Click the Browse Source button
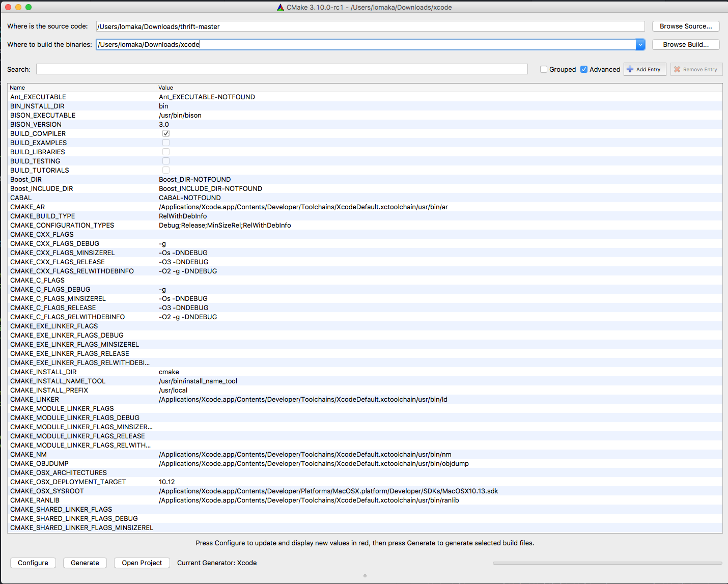728x584 pixels. (x=686, y=26)
